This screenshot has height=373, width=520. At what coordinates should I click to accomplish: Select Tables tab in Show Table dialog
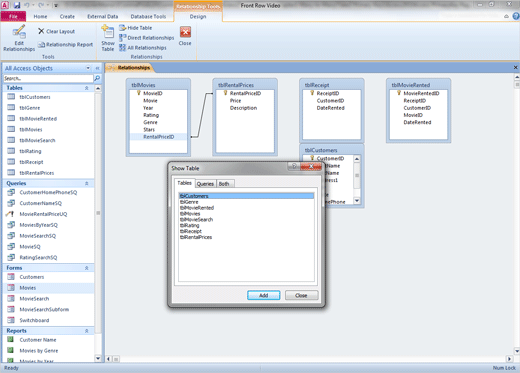(184, 183)
